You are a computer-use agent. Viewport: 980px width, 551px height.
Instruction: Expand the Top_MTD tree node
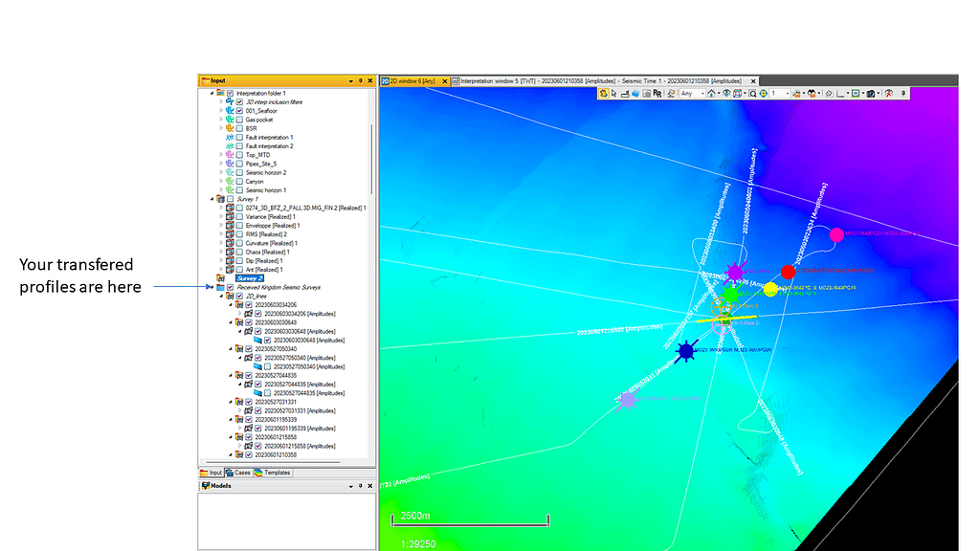point(221,154)
